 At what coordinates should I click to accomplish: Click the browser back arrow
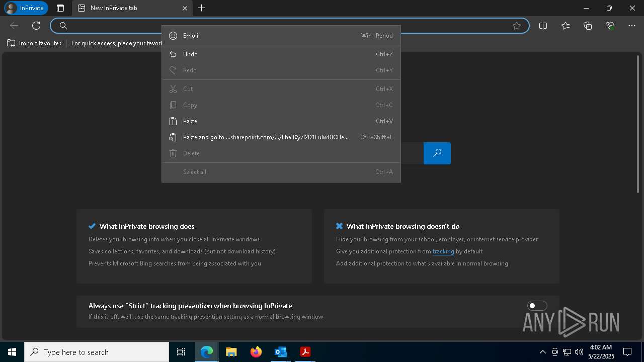(x=14, y=26)
